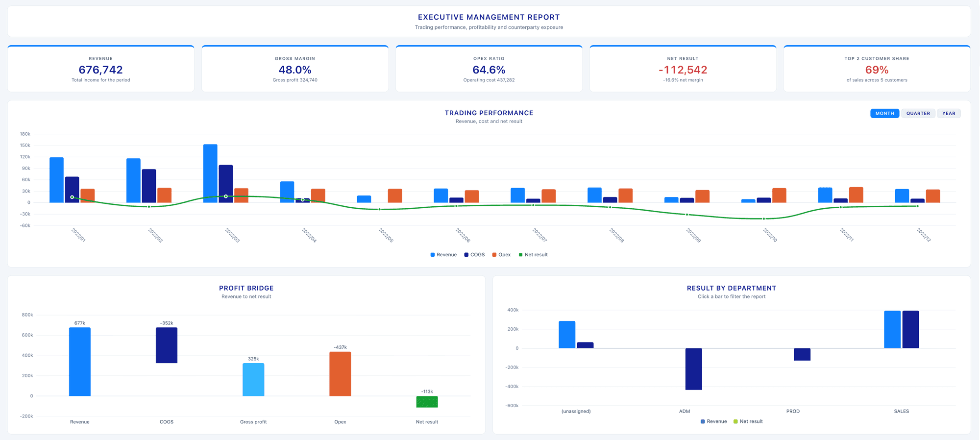Image resolution: width=980 pixels, height=440 pixels.
Task: Toggle Net result legend in department chart
Action: pos(748,421)
